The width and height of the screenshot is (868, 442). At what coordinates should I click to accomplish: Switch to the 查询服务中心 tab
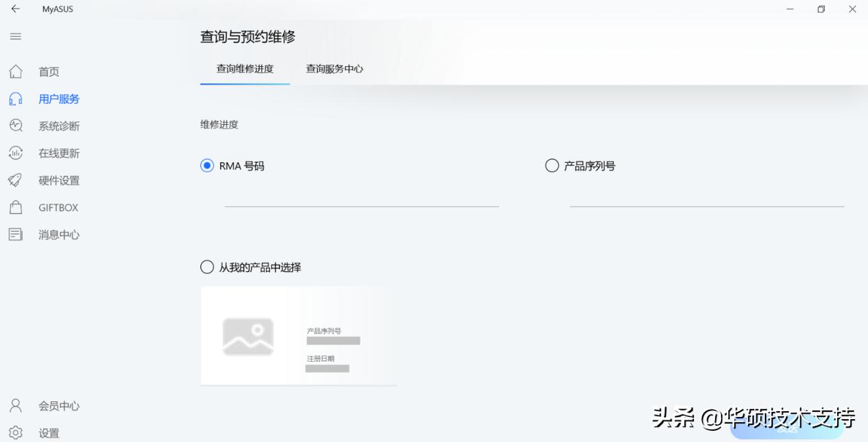335,68
